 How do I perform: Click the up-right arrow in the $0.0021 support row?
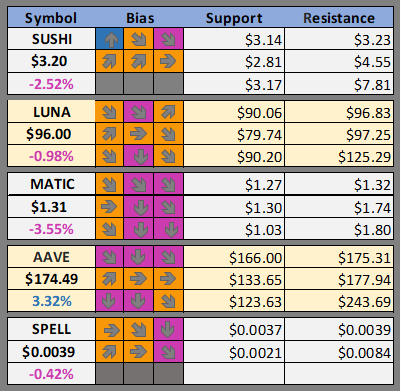(109, 352)
